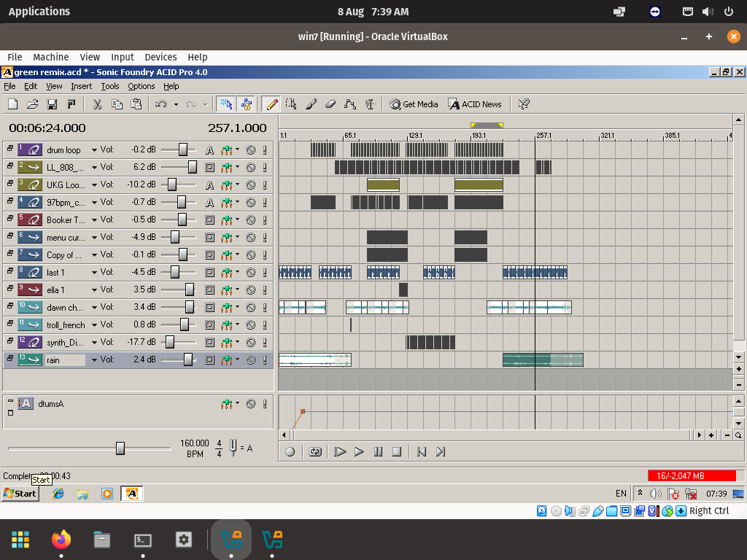The height and width of the screenshot is (560, 747).
Task: Open the Options menu
Action: pyautogui.click(x=141, y=86)
